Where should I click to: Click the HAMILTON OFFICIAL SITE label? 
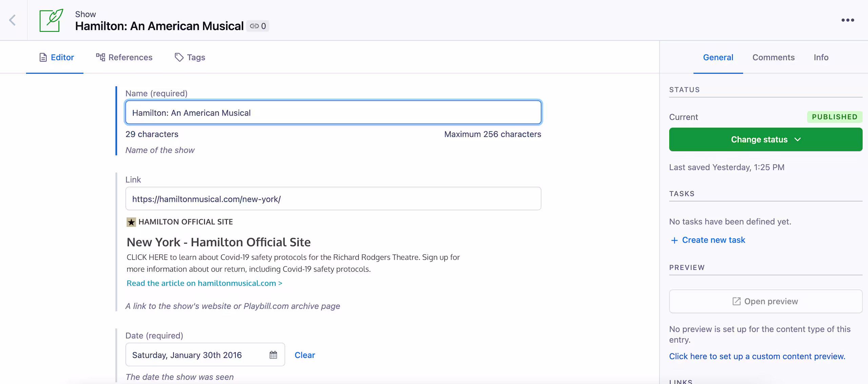185,222
